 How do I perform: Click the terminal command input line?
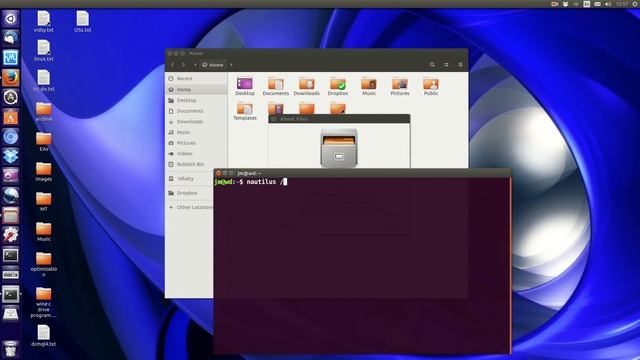(362, 182)
